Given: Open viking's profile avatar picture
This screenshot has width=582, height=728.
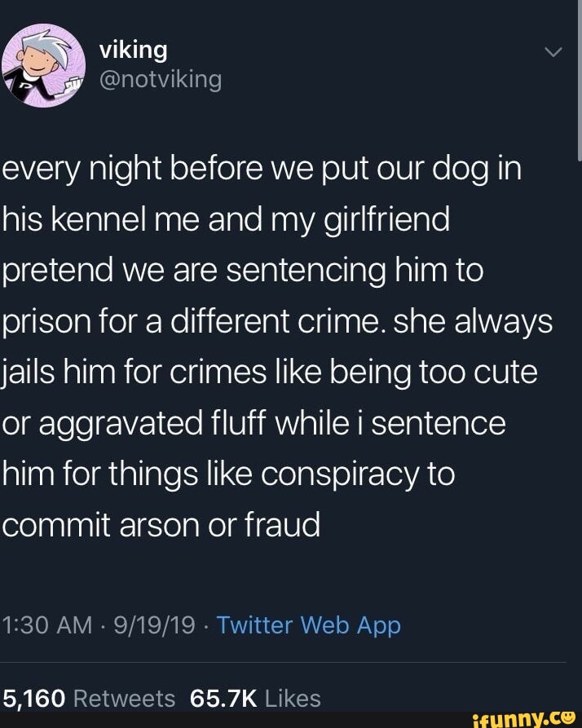Looking at the screenshot, I should 44,65.
